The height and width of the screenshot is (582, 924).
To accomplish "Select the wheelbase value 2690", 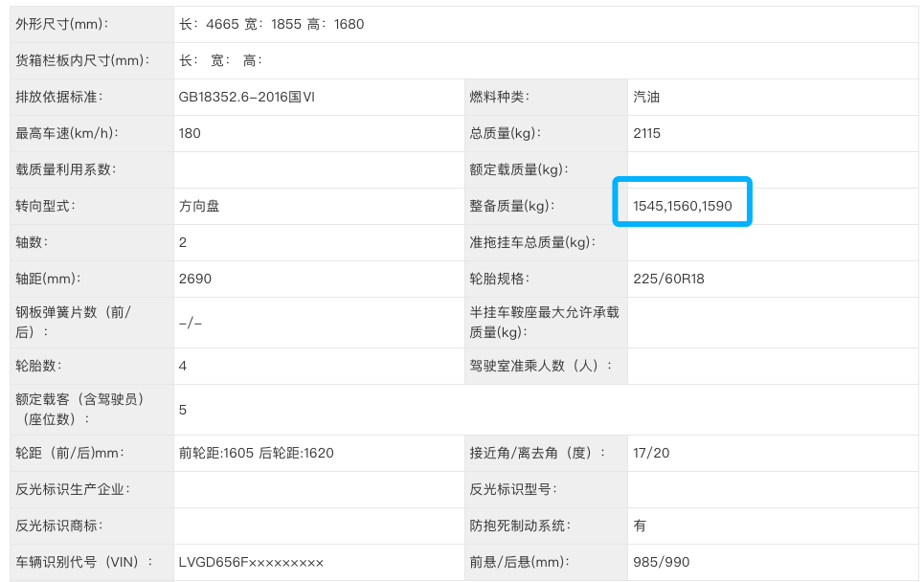I will point(195,279).
